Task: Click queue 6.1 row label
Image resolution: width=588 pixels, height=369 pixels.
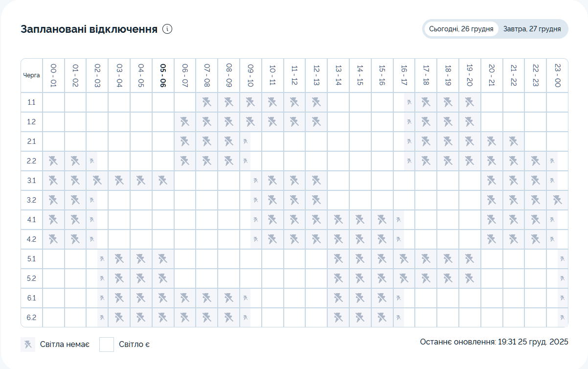Action: pyautogui.click(x=32, y=298)
